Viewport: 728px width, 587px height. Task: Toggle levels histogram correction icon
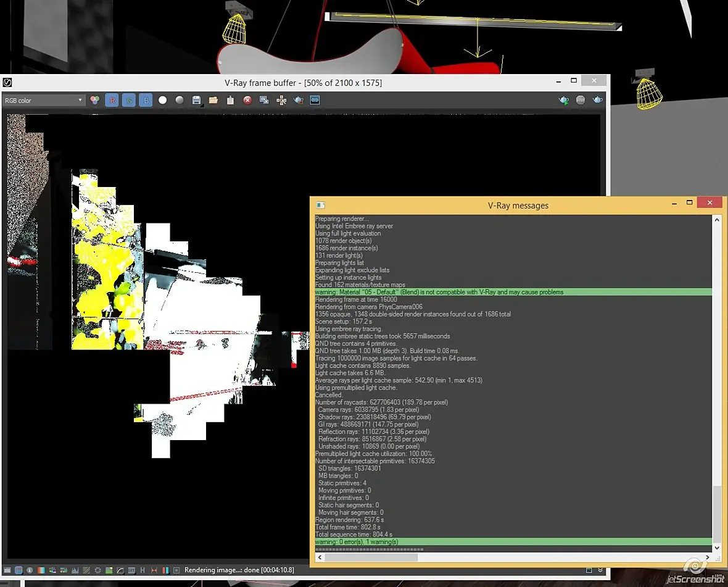pyautogui.click(x=75, y=570)
